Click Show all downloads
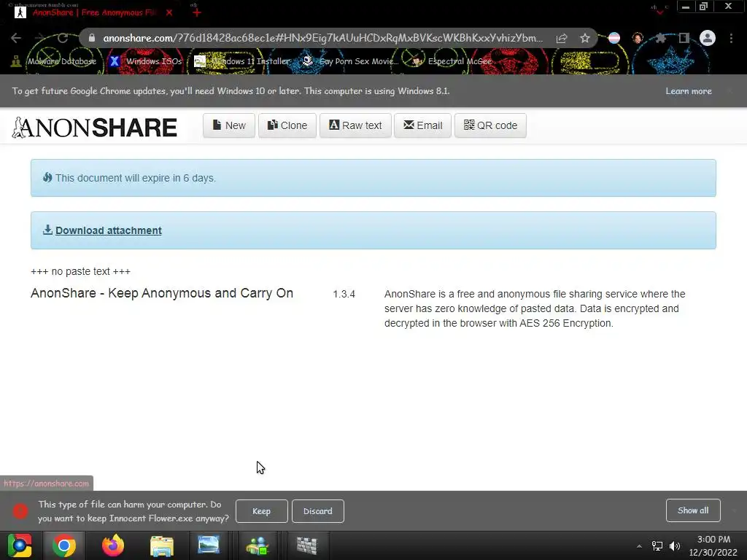Image resolution: width=747 pixels, height=560 pixels. point(693,510)
